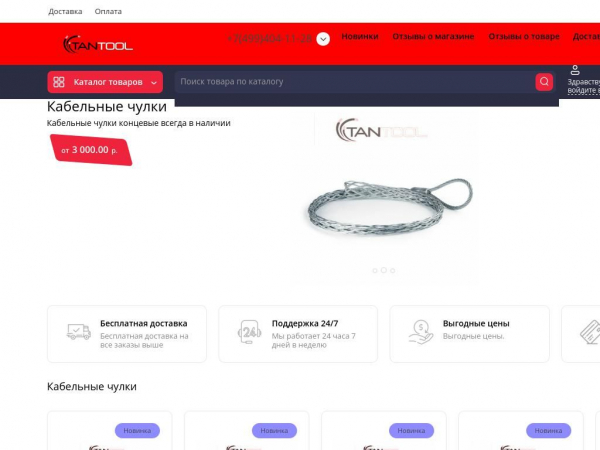Click the payment card icon at right edge
The image size is (600, 450).
[590, 332]
